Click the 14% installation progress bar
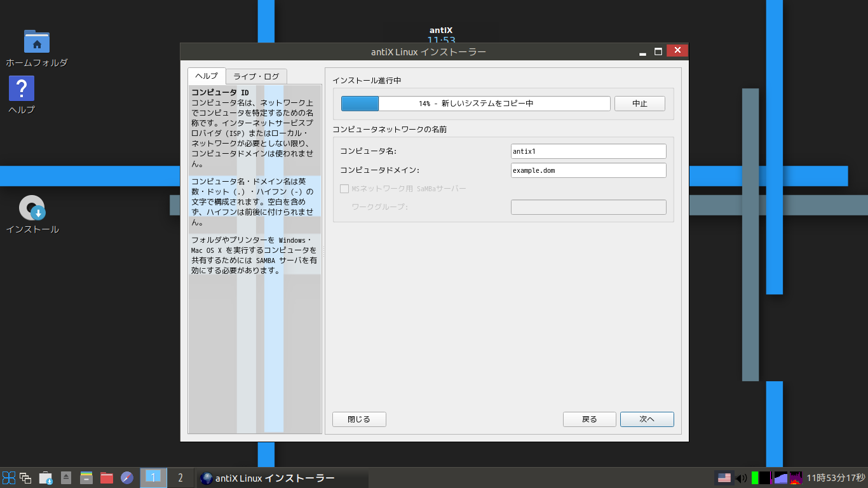 (476, 104)
